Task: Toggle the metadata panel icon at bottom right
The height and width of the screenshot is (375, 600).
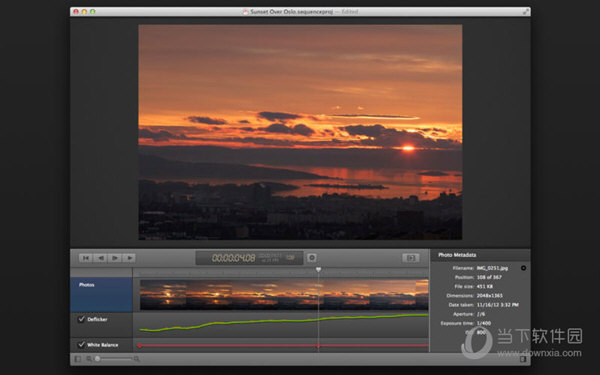Action: (523, 359)
